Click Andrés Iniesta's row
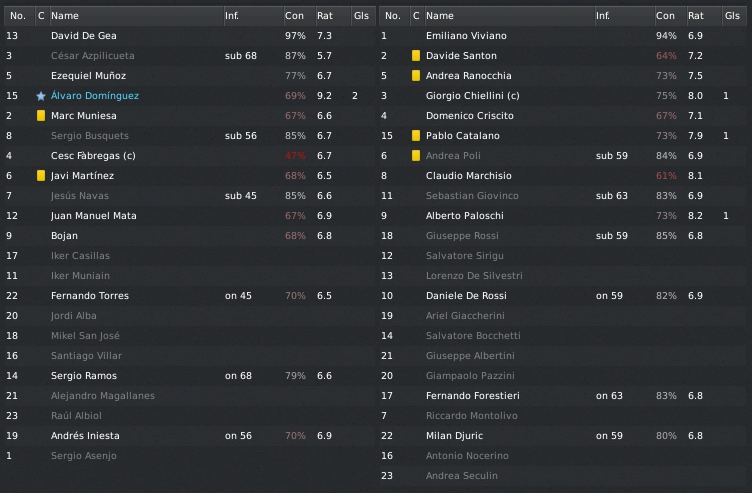Viewport: 752px width, 493px height. pos(85,436)
